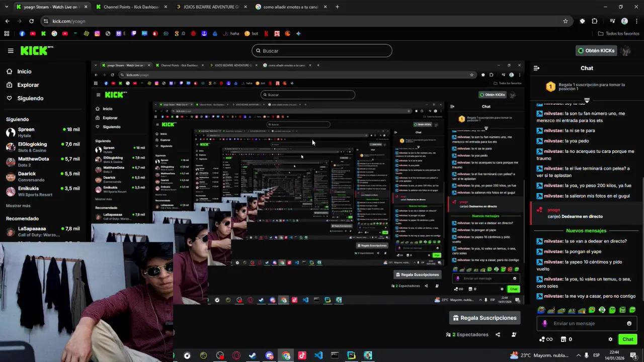Collapse the Chat panel
The image size is (644, 362).
click(536, 68)
